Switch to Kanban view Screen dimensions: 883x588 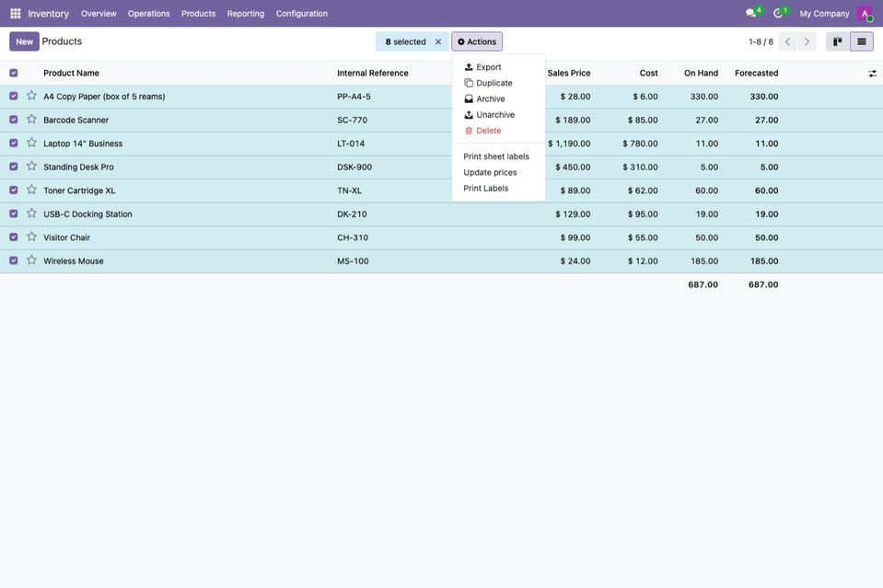pos(837,41)
